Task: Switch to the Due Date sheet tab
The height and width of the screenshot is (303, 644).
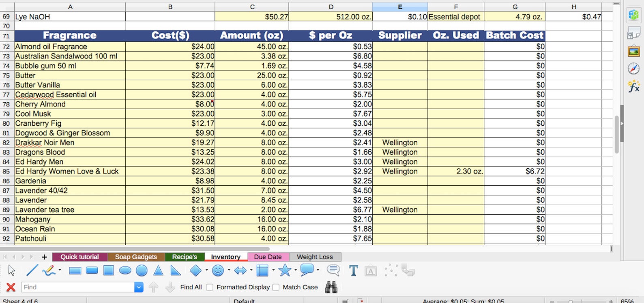Action: (268, 257)
